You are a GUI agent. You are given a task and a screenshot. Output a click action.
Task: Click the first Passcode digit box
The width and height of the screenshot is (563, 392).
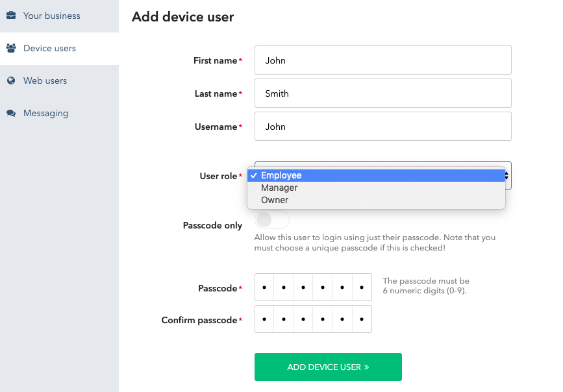tap(264, 287)
